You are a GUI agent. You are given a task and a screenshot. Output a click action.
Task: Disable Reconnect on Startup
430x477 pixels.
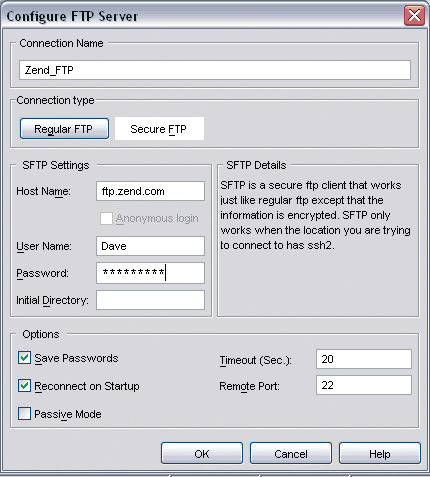click(24, 386)
